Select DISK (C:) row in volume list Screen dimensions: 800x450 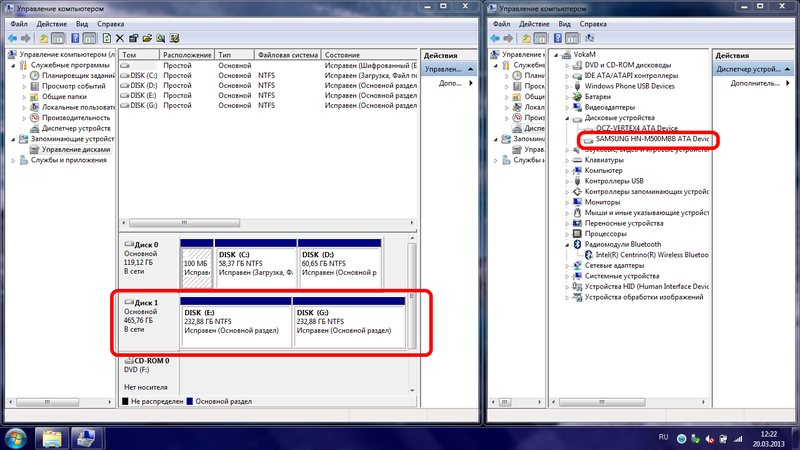coord(268,75)
